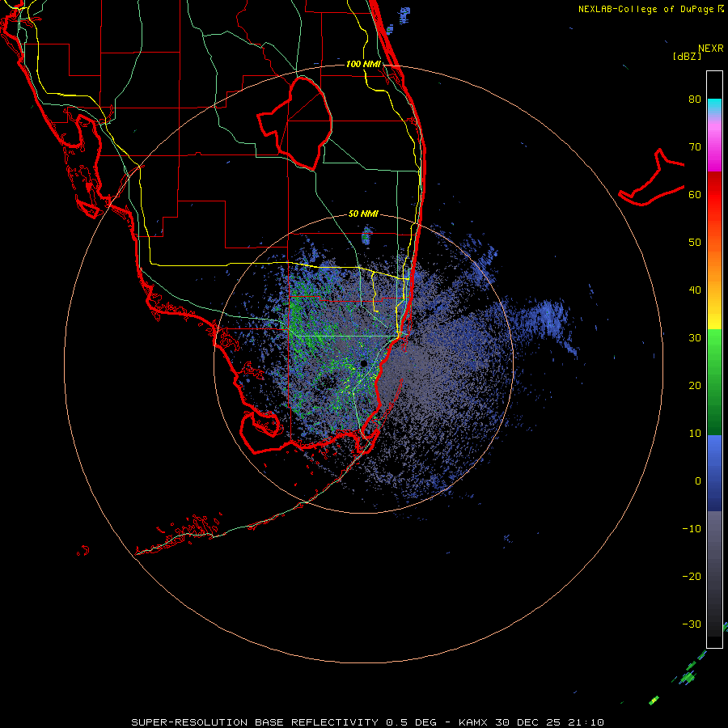728x728 pixels.
Task: Click the 10 dBZ scale value
Action: tap(695, 434)
